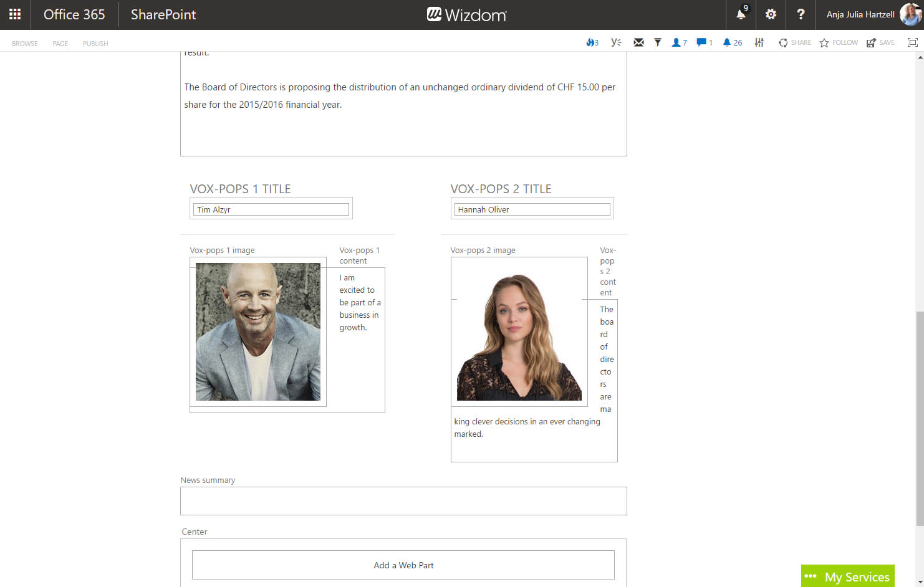Expand the My Services panel
Image resolution: width=924 pixels, height=587 pixels.
pyautogui.click(x=848, y=576)
